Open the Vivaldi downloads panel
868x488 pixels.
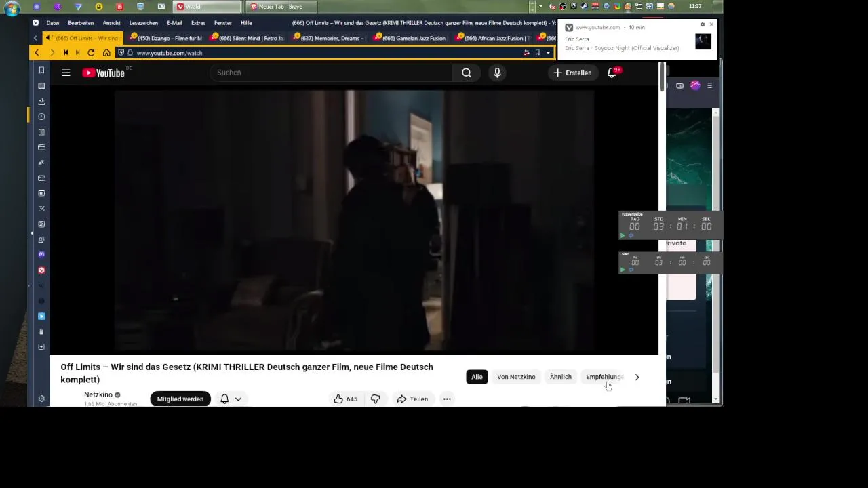tap(41, 101)
